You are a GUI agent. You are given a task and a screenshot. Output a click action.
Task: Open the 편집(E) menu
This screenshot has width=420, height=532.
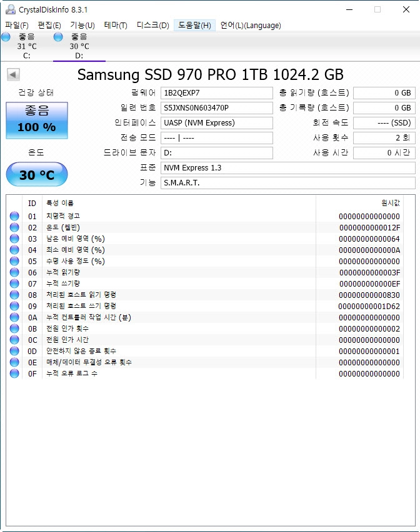[49, 26]
